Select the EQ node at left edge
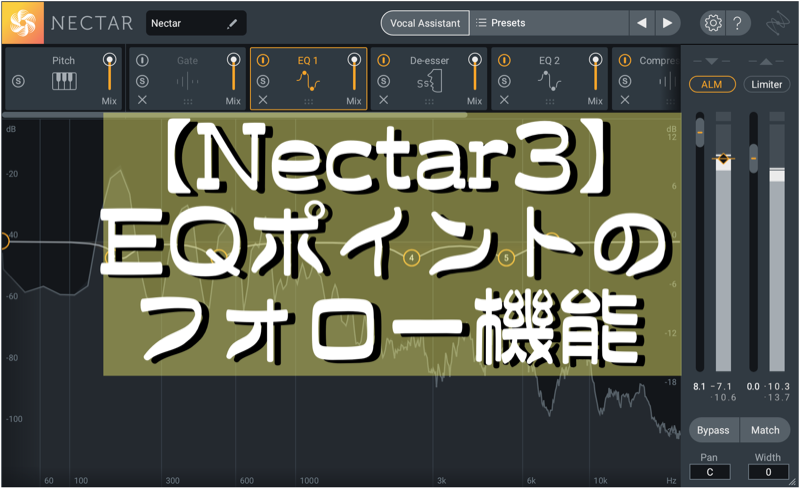The image size is (800, 488). coord(5,240)
